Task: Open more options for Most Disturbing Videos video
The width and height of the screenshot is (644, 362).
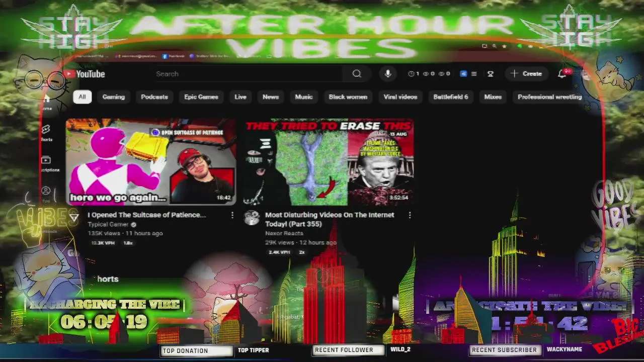Action: click(410, 215)
